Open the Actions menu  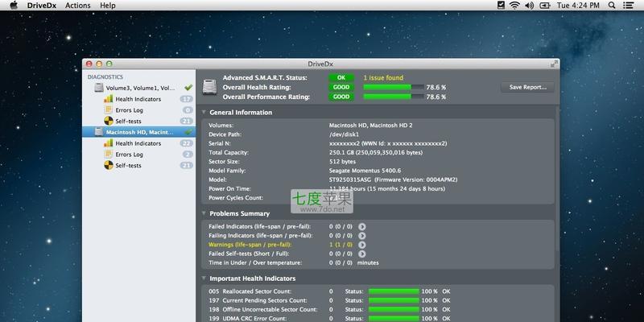point(77,6)
